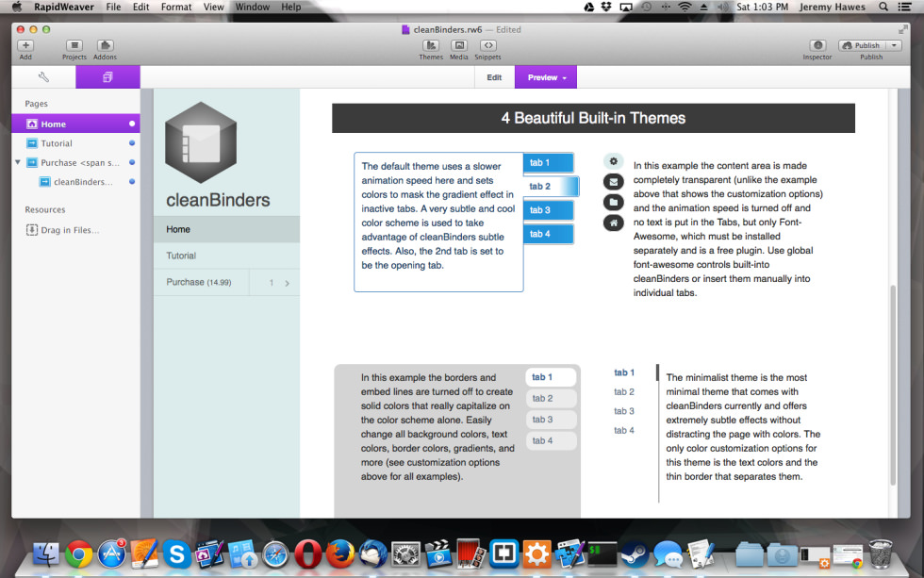924x578 pixels.
Task: Click the folder icon tab
Action: 613,203
